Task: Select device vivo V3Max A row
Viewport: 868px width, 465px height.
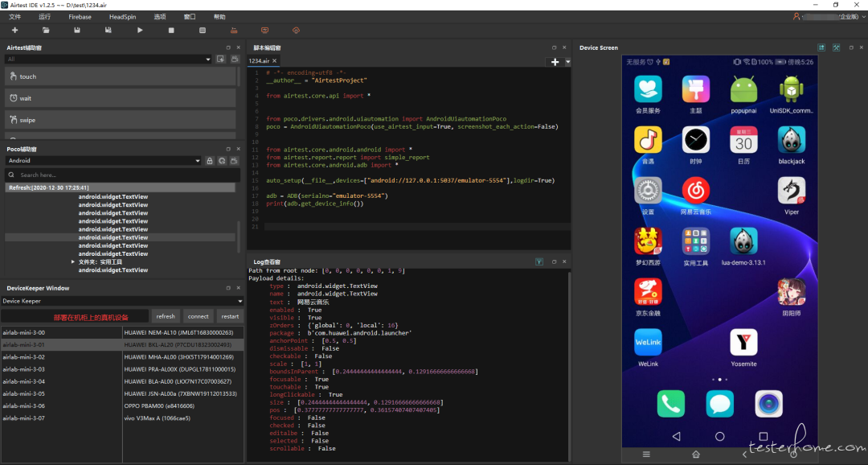Action: point(122,418)
